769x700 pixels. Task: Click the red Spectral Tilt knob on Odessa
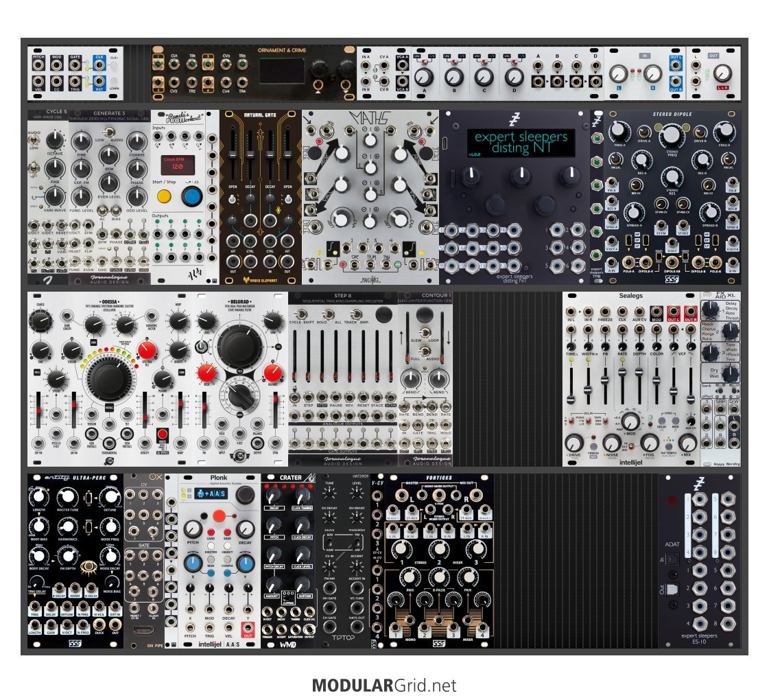146,350
